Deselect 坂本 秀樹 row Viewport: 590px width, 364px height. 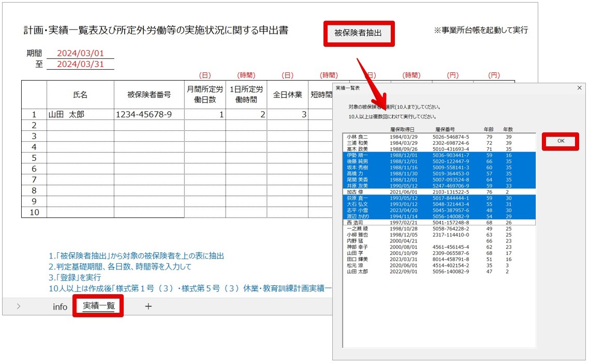[x=439, y=168]
